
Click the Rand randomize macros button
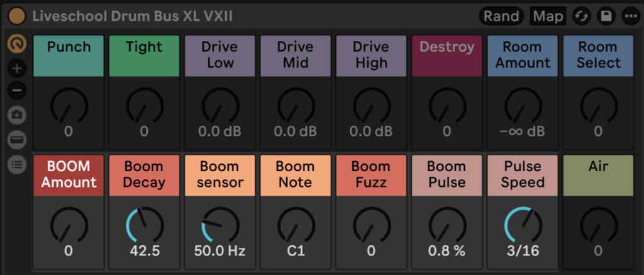tap(501, 16)
